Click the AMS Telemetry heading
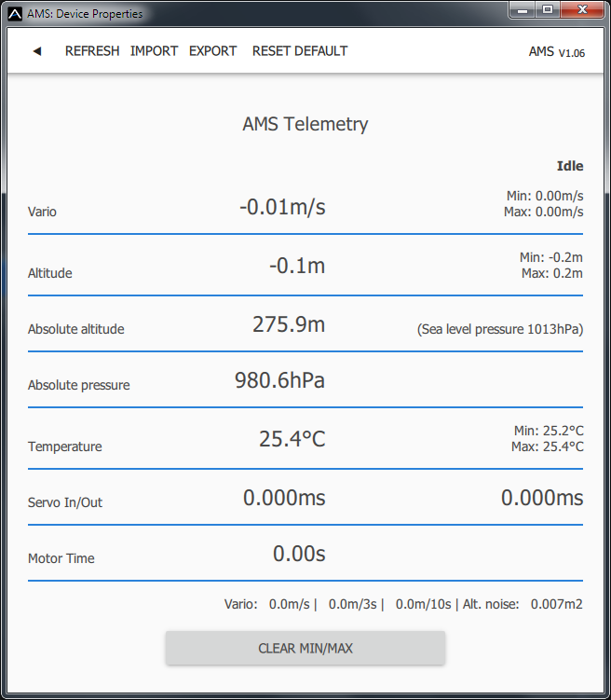 (x=305, y=124)
